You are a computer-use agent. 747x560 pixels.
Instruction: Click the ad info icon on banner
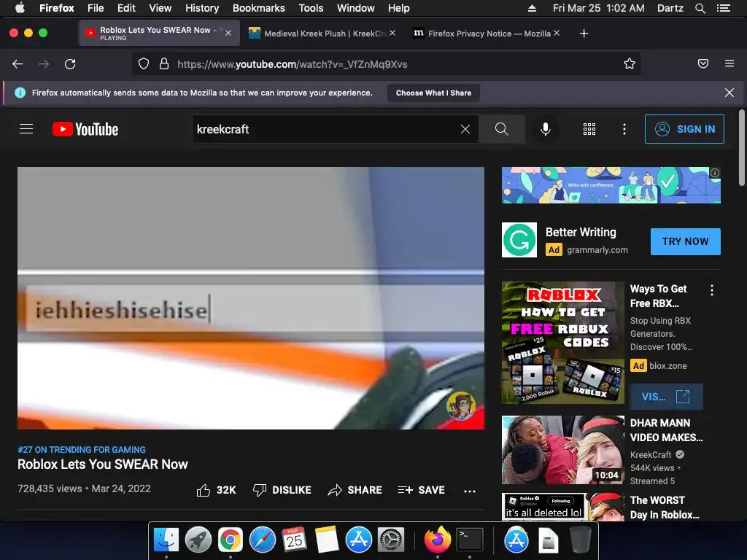click(715, 173)
